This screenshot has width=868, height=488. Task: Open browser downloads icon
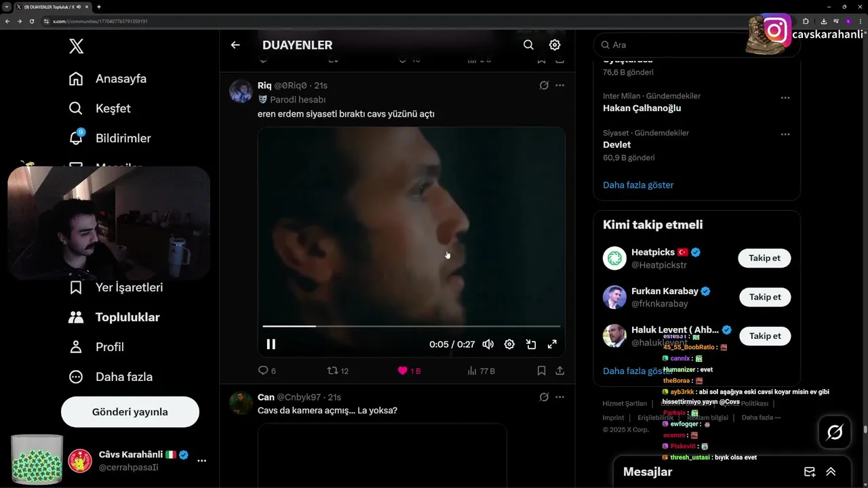coord(823,21)
